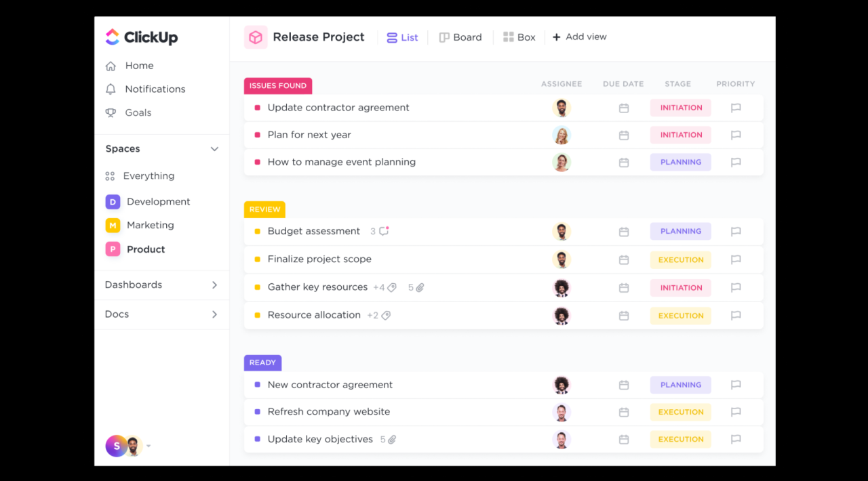Click the assignee avatar on Plan for next year
868x481 pixels.
[561, 135]
